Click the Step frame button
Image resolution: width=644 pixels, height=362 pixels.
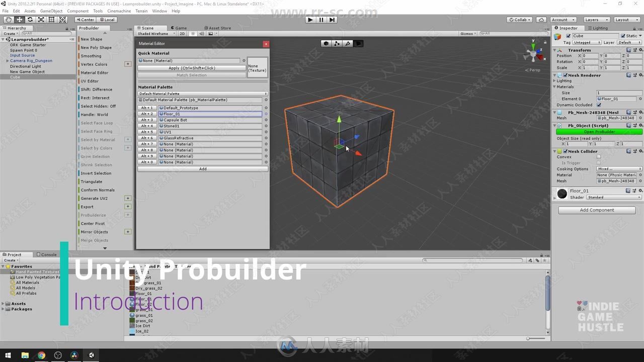pyautogui.click(x=332, y=20)
